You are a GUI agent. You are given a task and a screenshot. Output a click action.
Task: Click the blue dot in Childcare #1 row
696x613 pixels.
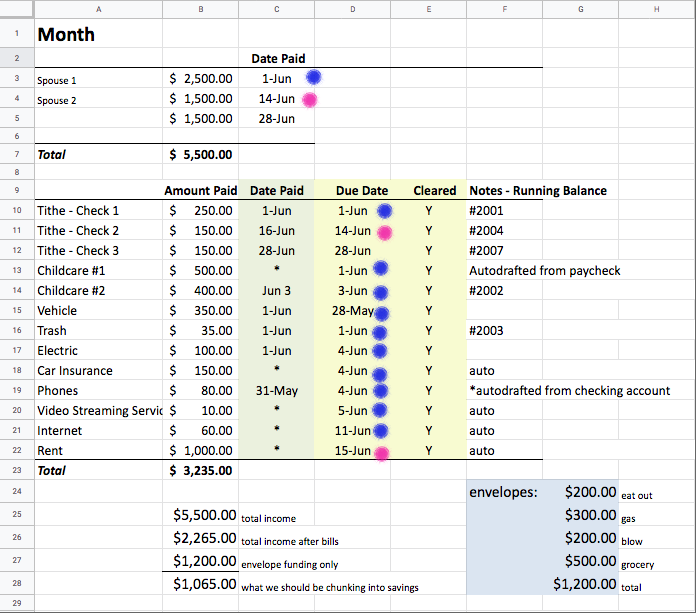381,270
